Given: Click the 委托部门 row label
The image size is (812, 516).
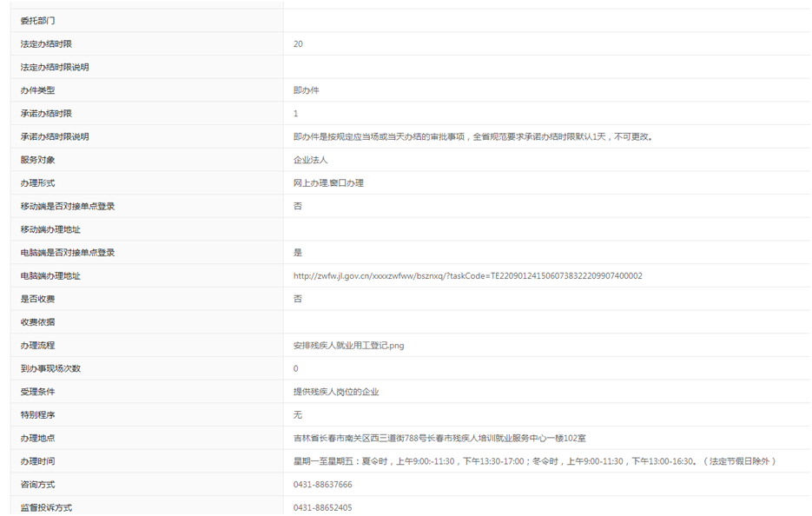Looking at the screenshot, I should 38,21.
